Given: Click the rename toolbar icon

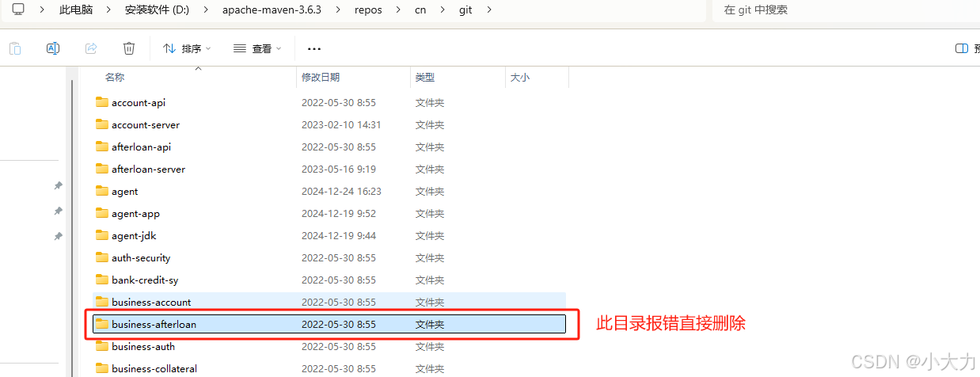Looking at the screenshot, I should [x=53, y=48].
